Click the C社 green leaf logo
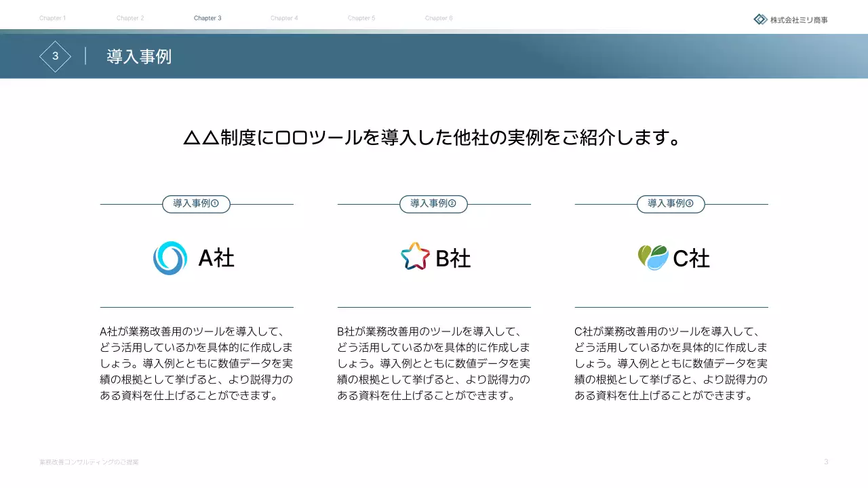This screenshot has height=488, width=868. [652, 258]
